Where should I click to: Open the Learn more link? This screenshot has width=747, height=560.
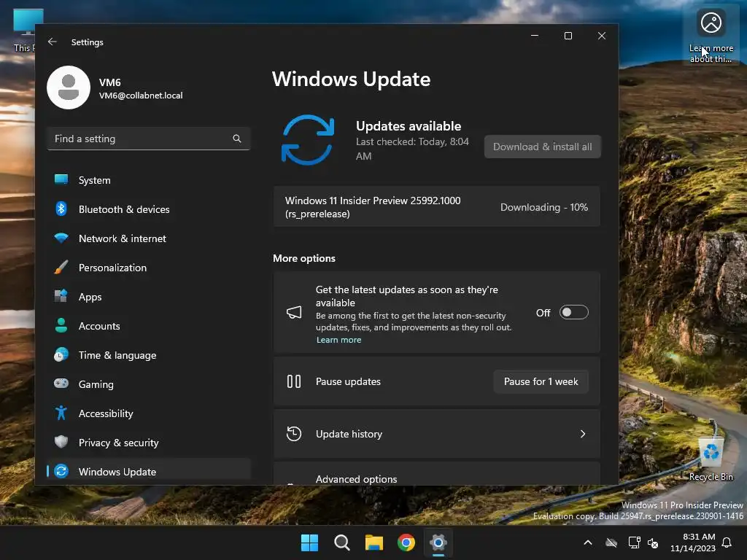(338, 340)
